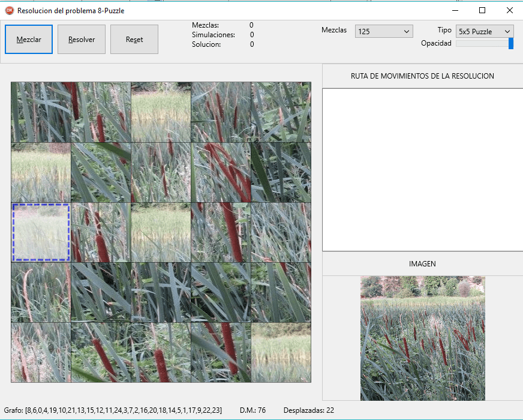Expand the Mezclas dropdown showing 125

(384, 32)
